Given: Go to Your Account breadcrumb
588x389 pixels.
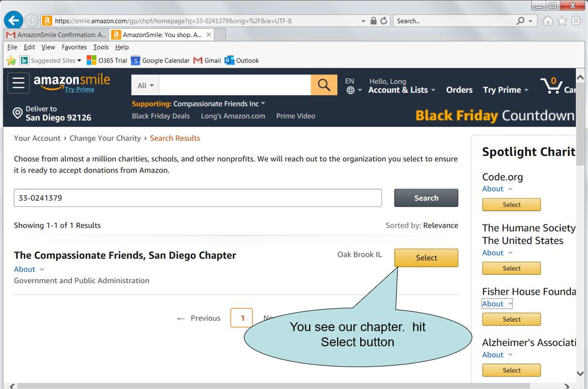Looking at the screenshot, I should [x=37, y=138].
